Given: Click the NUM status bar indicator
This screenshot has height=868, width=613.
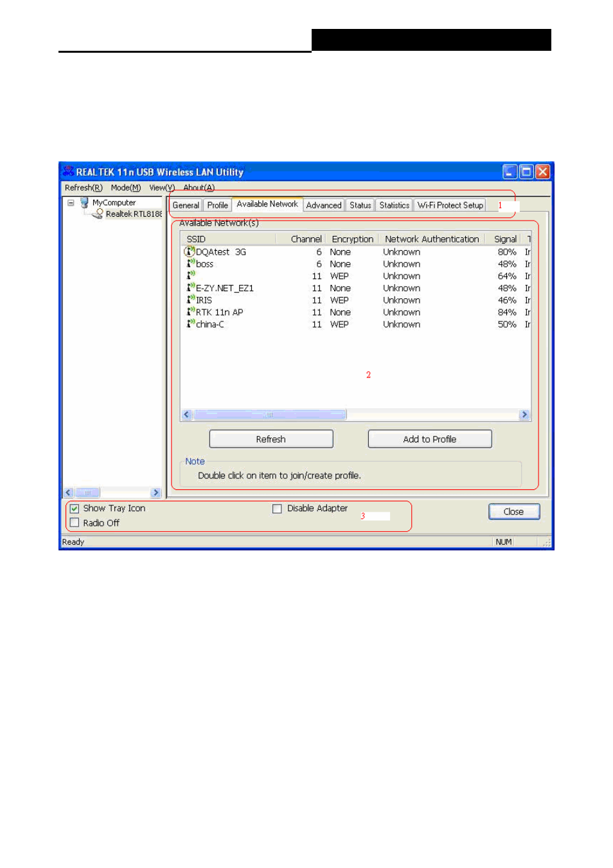Looking at the screenshot, I should click(504, 542).
